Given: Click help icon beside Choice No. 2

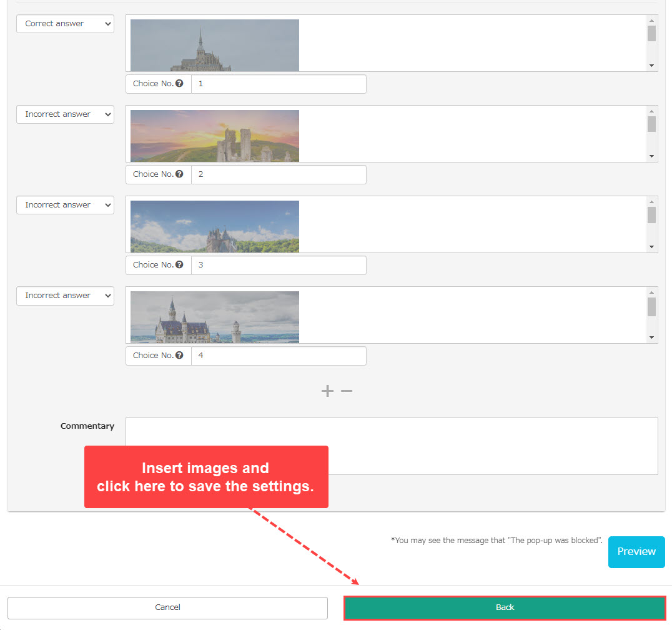Looking at the screenshot, I should [x=179, y=174].
